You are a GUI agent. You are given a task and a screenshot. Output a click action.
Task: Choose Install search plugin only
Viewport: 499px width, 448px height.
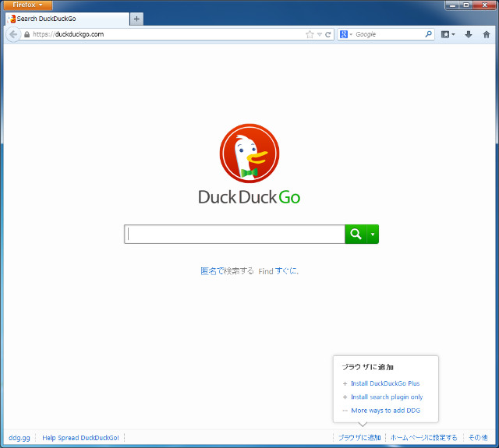(x=387, y=397)
